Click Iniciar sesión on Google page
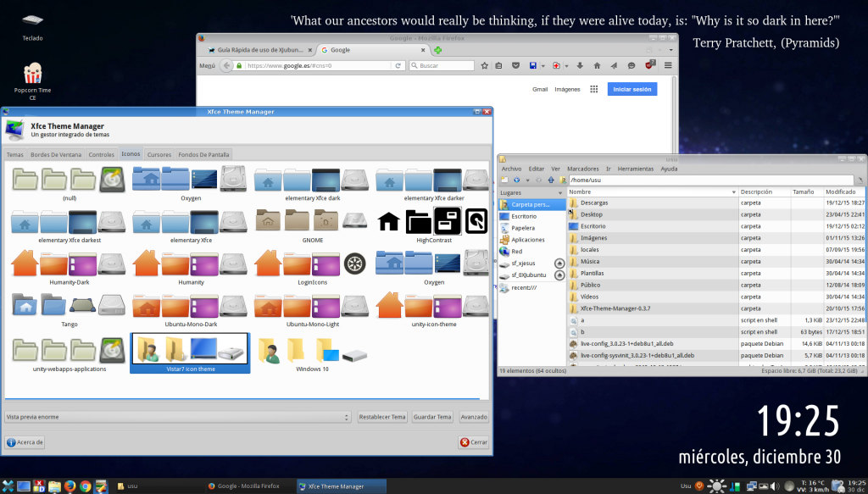 click(632, 89)
